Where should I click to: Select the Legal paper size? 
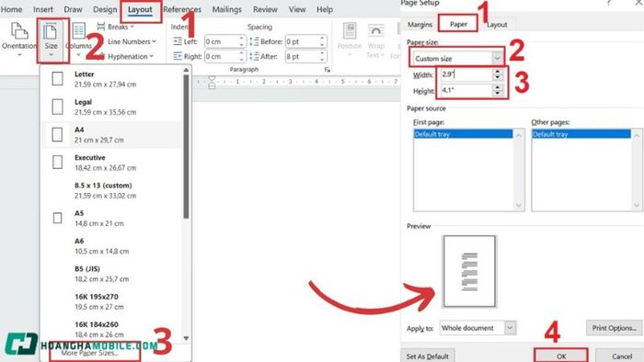111,107
